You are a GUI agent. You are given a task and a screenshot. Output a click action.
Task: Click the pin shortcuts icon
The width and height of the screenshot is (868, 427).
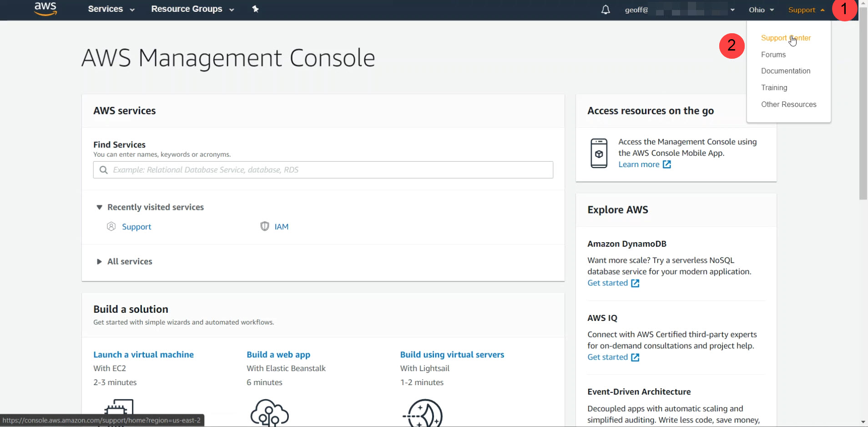255,9
